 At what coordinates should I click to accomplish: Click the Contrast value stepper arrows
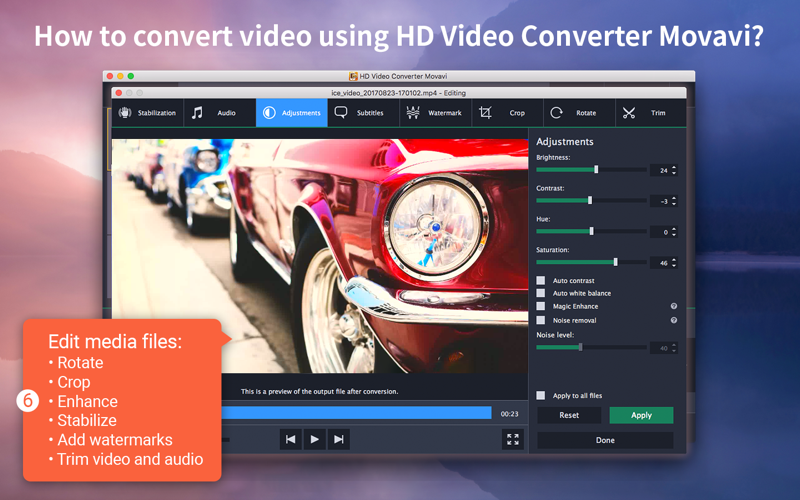coord(674,201)
